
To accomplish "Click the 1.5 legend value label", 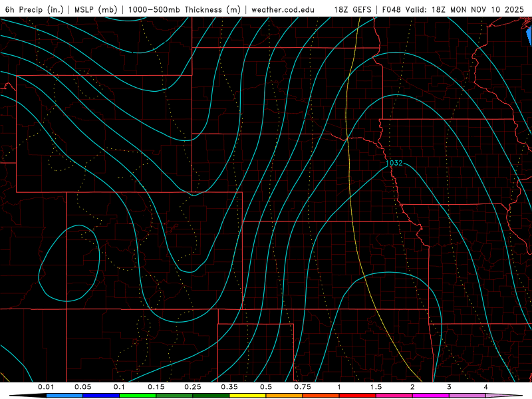I will pos(376,387).
